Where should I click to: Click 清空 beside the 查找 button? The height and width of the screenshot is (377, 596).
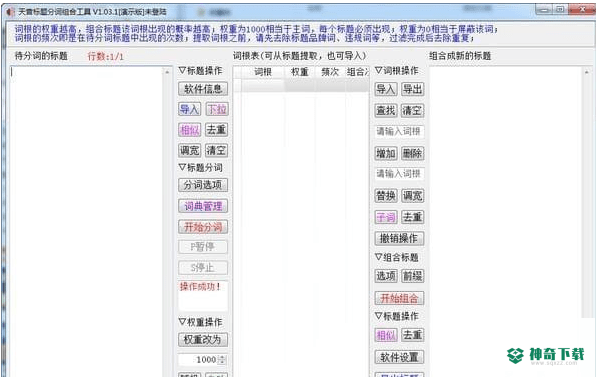412,111
